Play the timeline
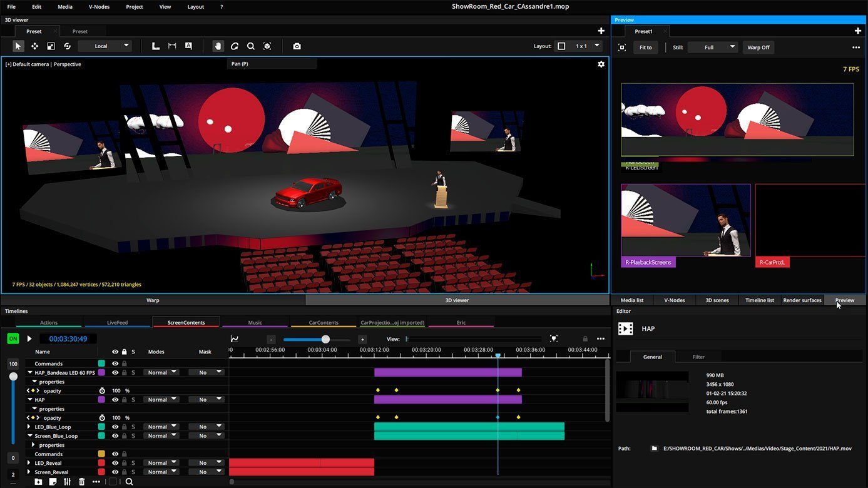The image size is (868, 488). click(x=29, y=338)
